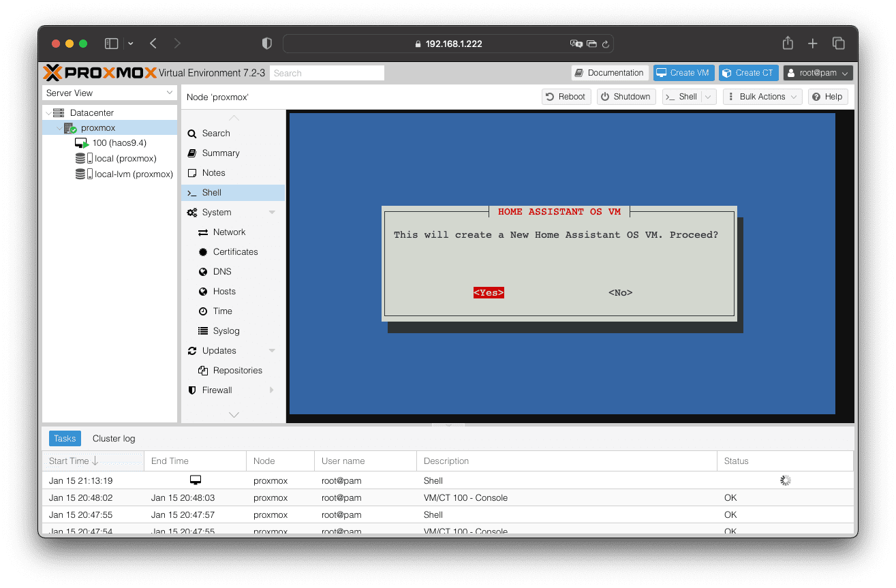Open Safari tab overview icon

click(839, 44)
